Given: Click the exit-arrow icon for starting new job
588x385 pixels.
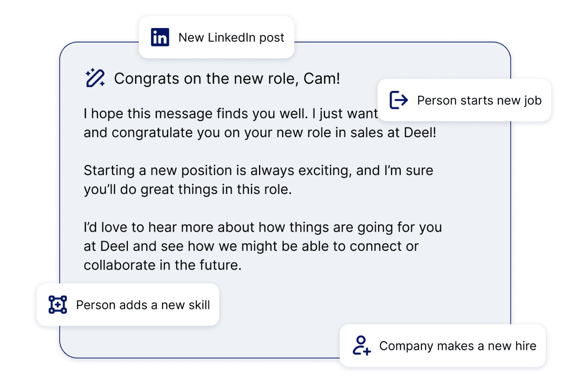Looking at the screenshot, I should [x=399, y=100].
